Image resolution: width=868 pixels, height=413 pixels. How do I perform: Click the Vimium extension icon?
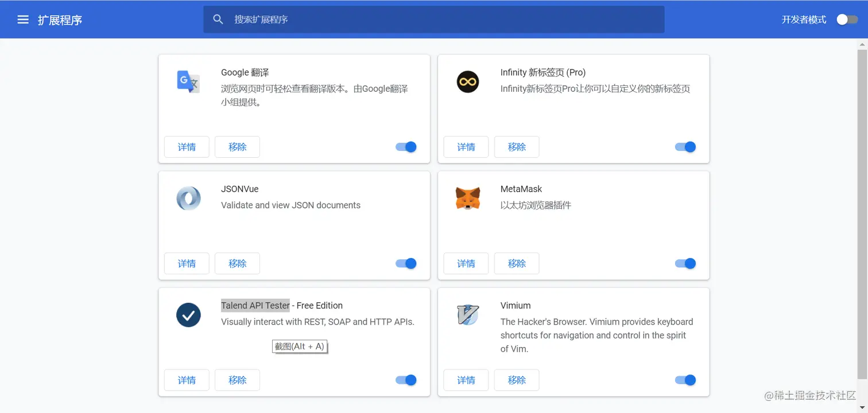coord(468,315)
